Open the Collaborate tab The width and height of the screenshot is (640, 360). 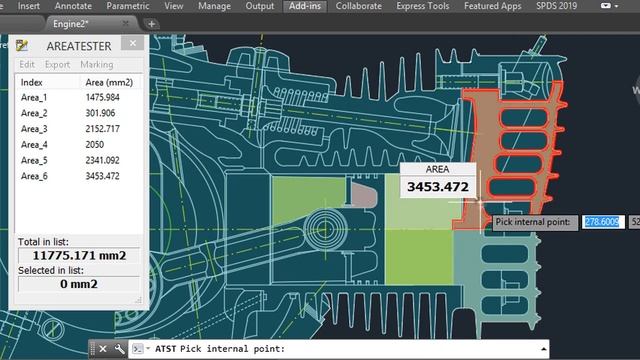click(x=358, y=6)
